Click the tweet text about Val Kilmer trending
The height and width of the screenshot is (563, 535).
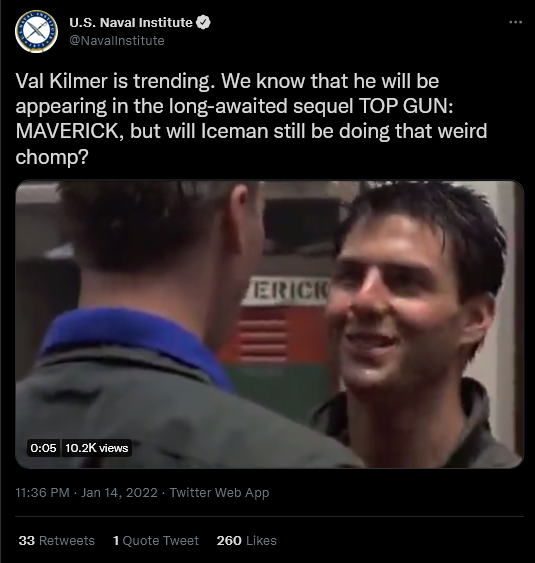point(251,119)
